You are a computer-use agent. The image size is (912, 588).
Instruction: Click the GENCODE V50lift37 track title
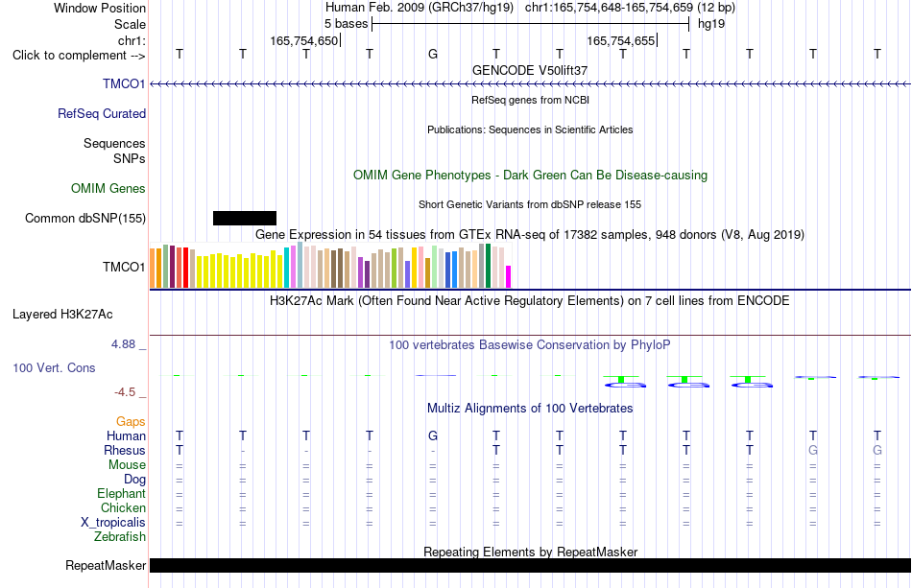coord(530,70)
